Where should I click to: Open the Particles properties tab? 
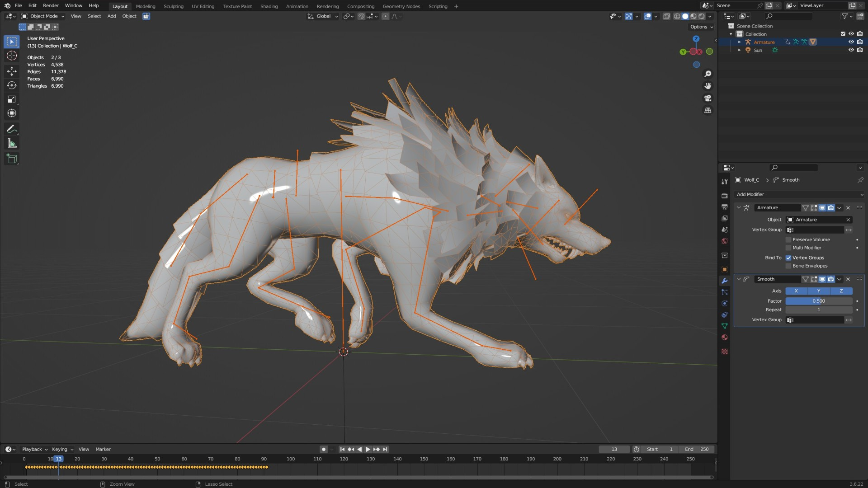725,292
